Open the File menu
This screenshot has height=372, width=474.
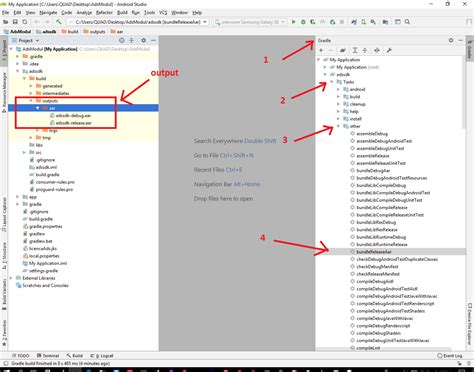pyautogui.click(x=5, y=13)
